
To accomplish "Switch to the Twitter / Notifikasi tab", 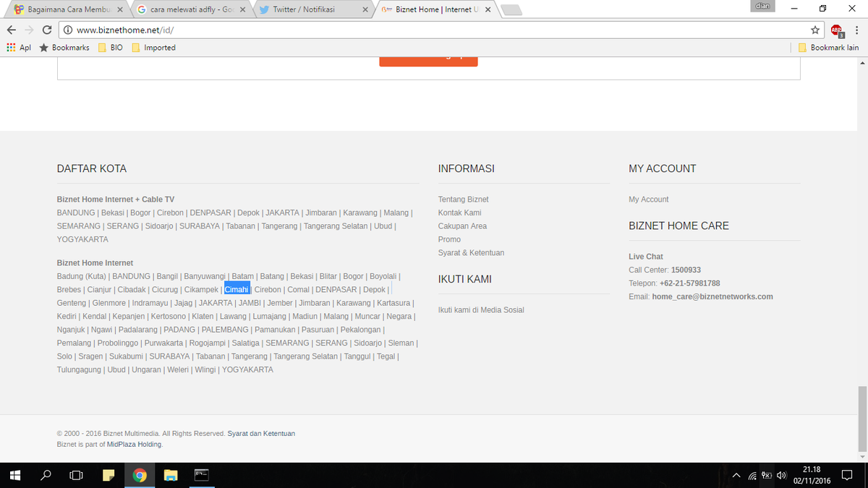I will pyautogui.click(x=314, y=10).
